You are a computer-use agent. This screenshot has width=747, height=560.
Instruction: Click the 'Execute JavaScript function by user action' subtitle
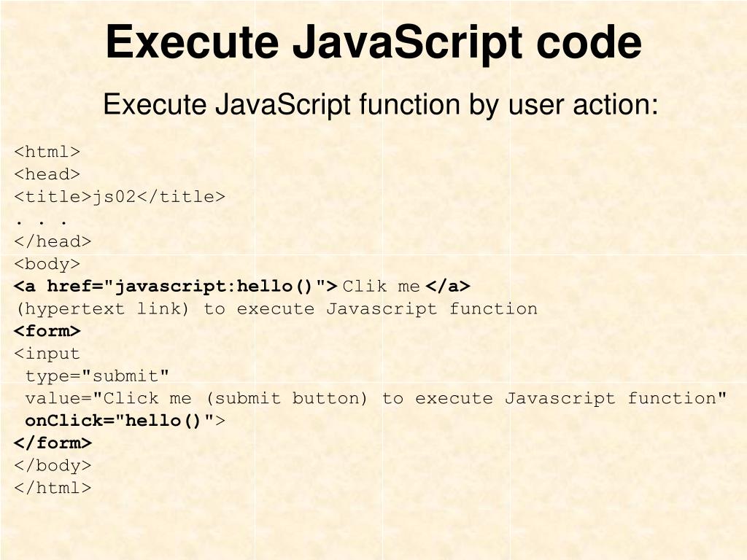(380, 104)
